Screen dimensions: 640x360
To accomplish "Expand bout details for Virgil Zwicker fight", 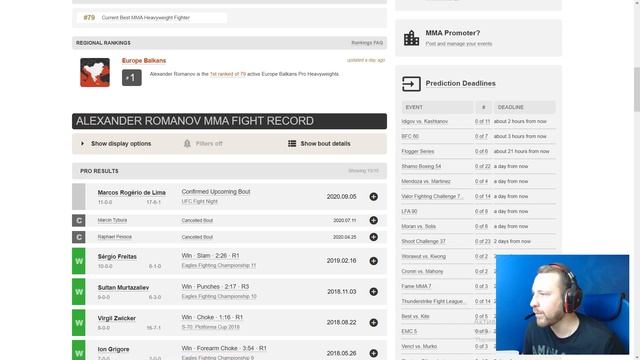I will 373,323.
